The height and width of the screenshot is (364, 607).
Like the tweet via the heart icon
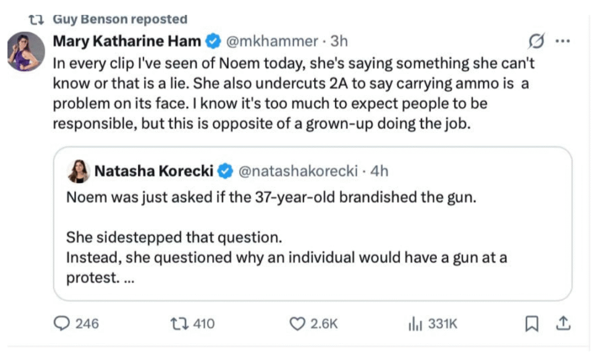click(x=296, y=324)
